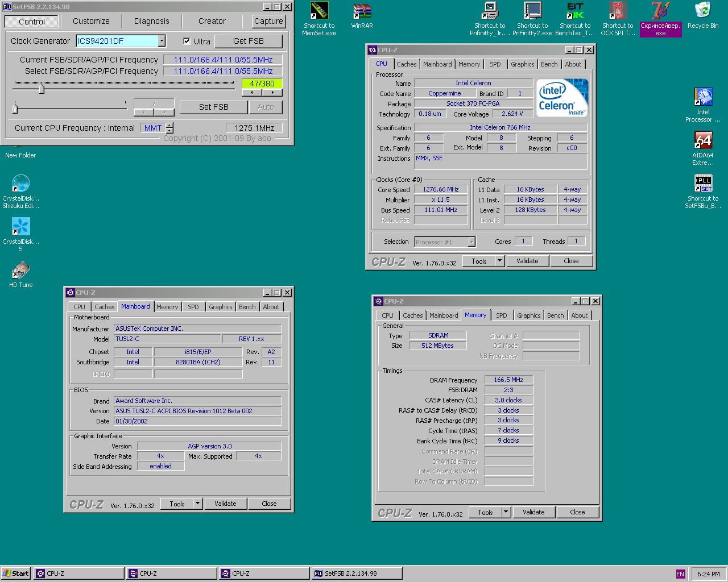
Task: Click the Get FSB button
Action: (x=248, y=41)
